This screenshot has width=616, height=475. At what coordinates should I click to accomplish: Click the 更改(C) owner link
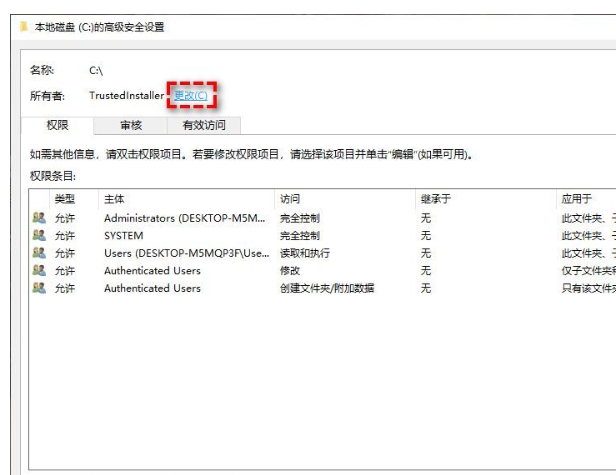click(191, 96)
